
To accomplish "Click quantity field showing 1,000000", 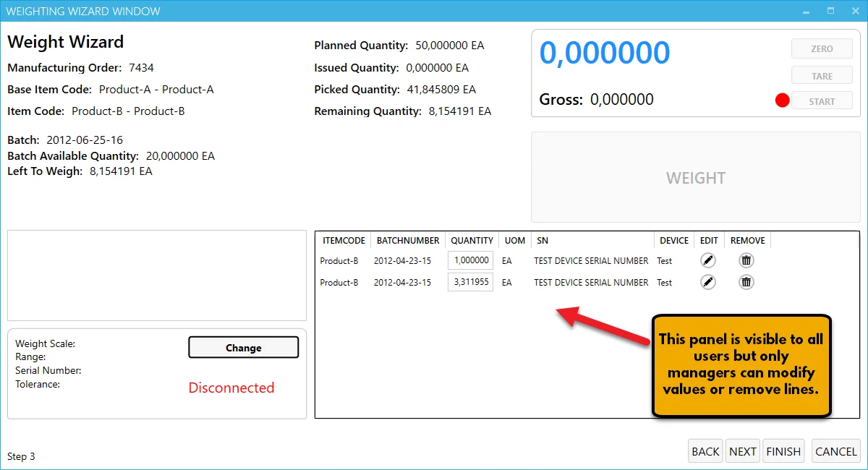I will pyautogui.click(x=470, y=260).
